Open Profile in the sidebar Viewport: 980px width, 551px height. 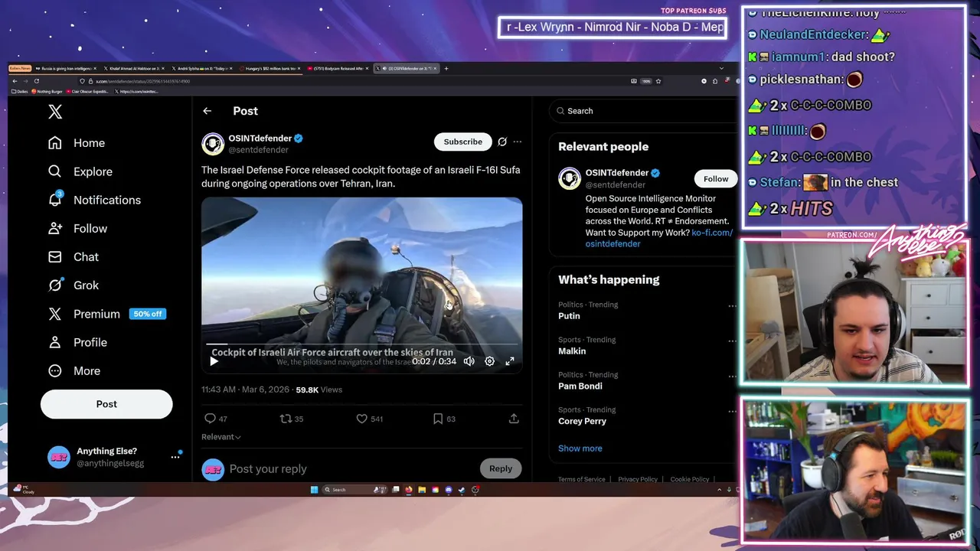tap(77, 342)
